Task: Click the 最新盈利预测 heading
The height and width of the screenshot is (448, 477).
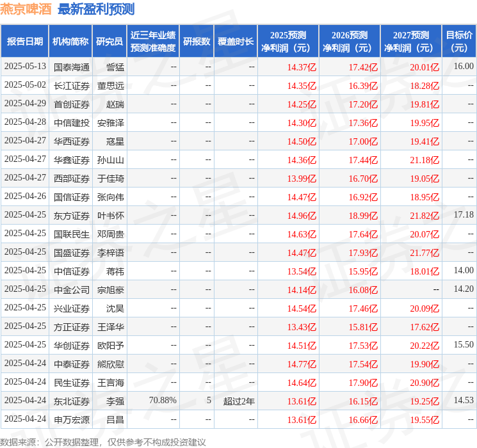Action: [96, 9]
